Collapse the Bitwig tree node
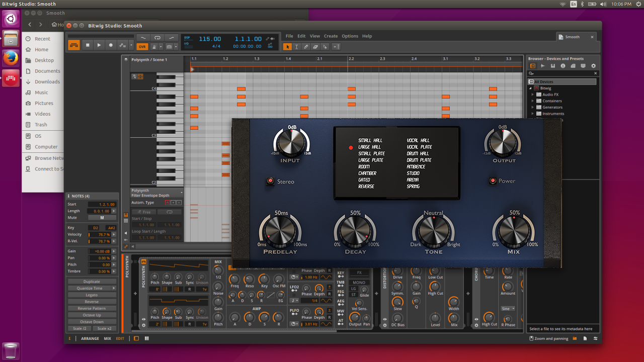The width and height of the screenshot is (644, 362). tap(530, 88)
